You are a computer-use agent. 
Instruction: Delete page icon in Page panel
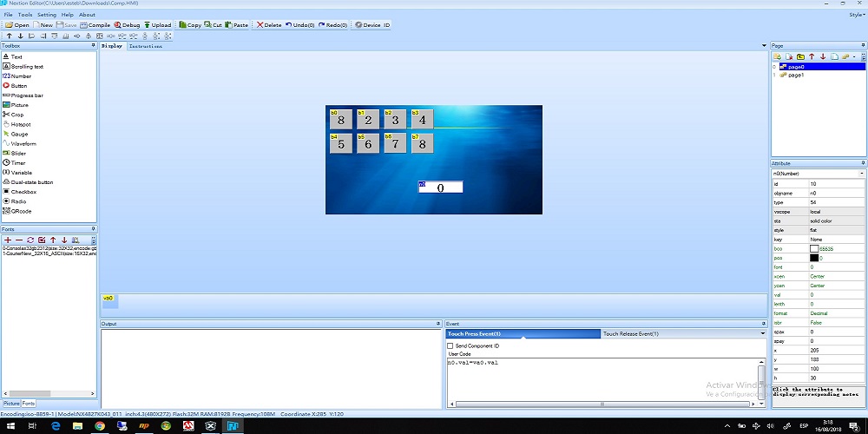point(789,56)
